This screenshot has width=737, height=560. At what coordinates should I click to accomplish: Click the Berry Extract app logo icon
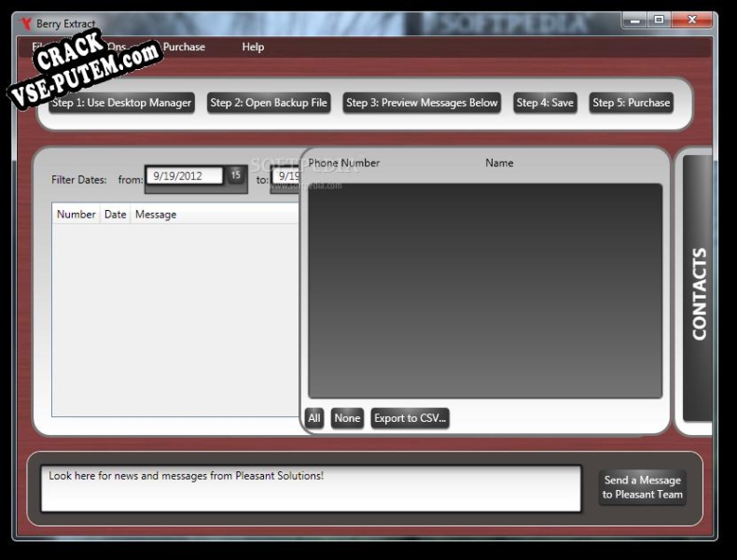25,23
